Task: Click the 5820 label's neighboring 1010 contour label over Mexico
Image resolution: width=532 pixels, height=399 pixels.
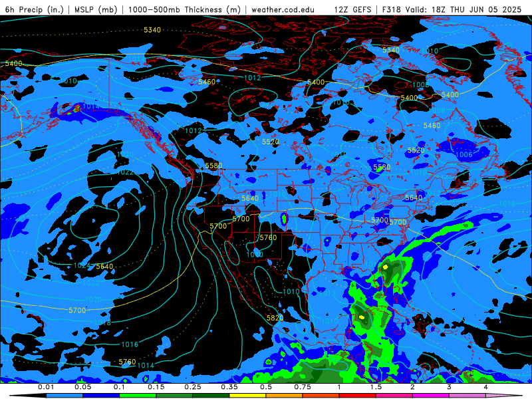Action: [291, 291]
